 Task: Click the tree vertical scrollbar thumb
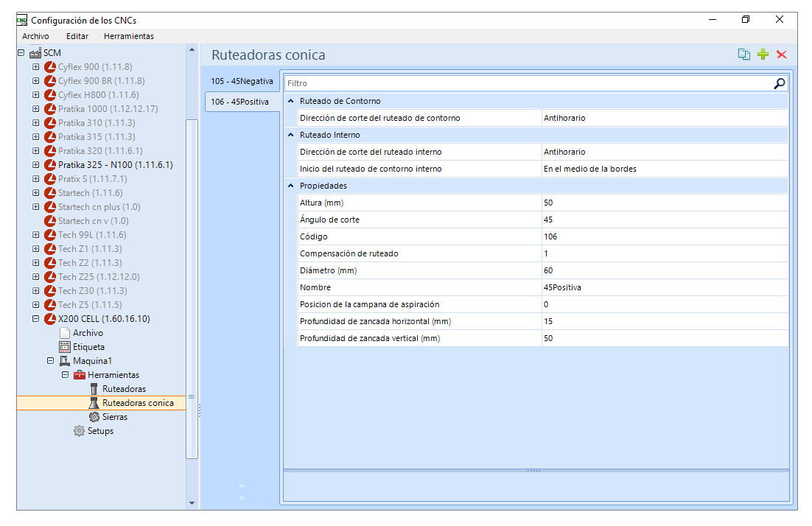pos(192,289)
